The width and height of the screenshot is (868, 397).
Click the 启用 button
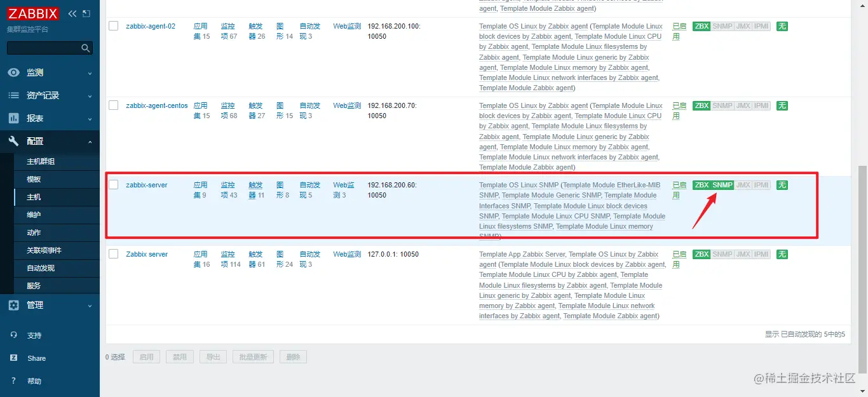tap(146, 357)
